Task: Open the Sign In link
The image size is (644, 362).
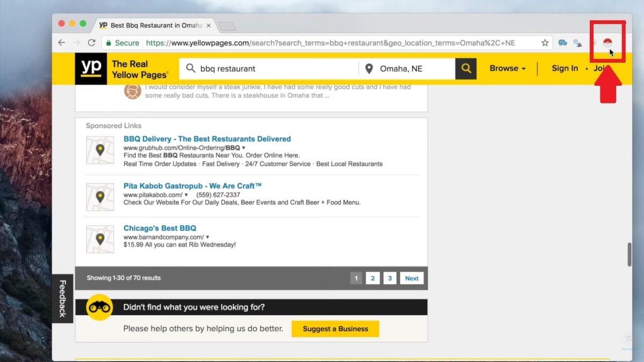Action: (565, 69)
